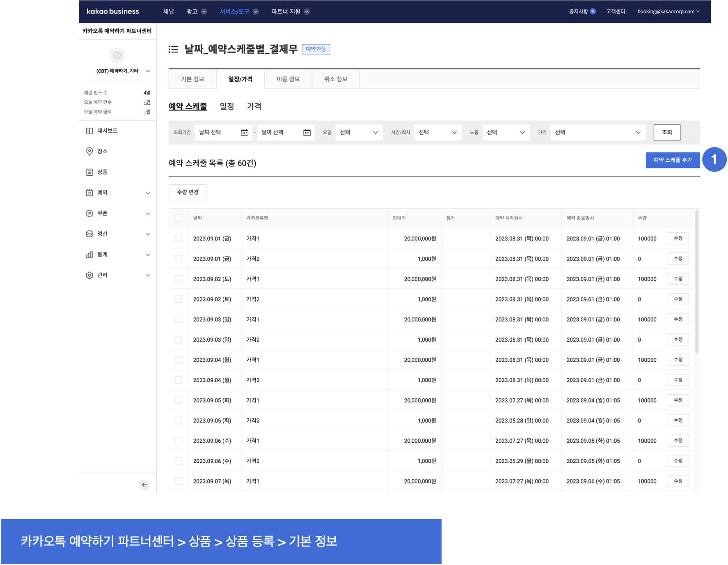
Task: Click the 쿠폰 coupon icon in sidebar
Action: coord(89,214)
